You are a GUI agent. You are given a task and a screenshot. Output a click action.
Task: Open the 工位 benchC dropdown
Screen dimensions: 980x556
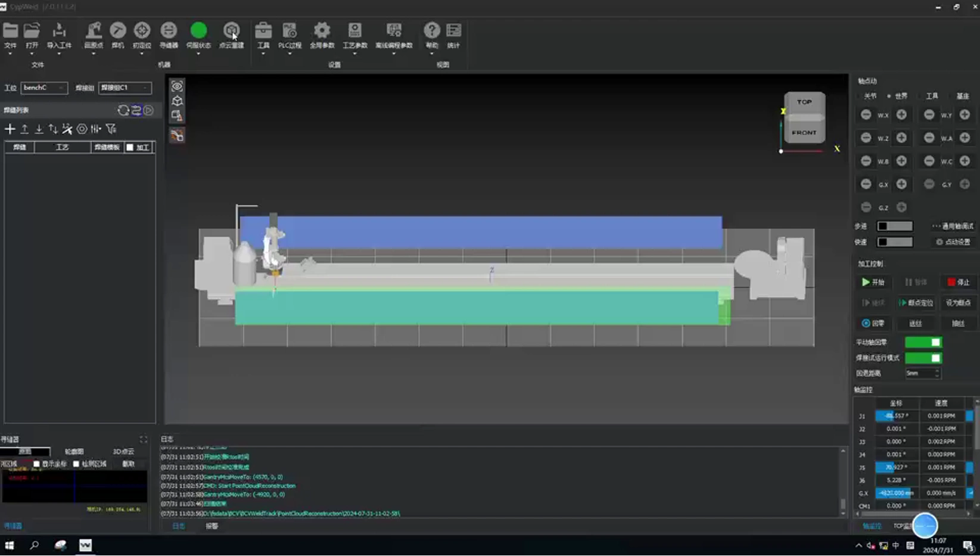pos(44,88)
